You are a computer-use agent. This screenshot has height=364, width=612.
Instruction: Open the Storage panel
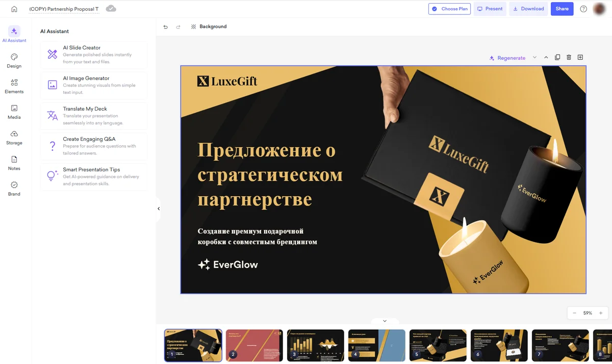pyautogui.click(x=14, y=137)
